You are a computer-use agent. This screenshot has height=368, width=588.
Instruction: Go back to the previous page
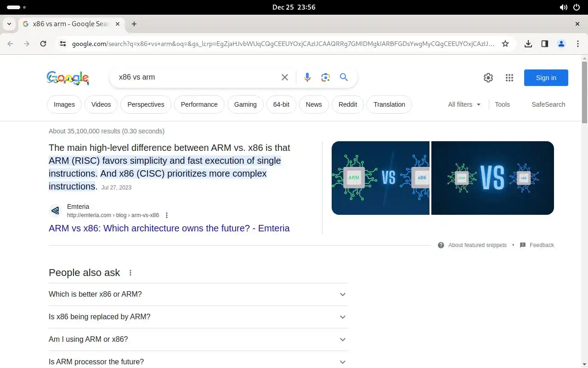[10, 44]
